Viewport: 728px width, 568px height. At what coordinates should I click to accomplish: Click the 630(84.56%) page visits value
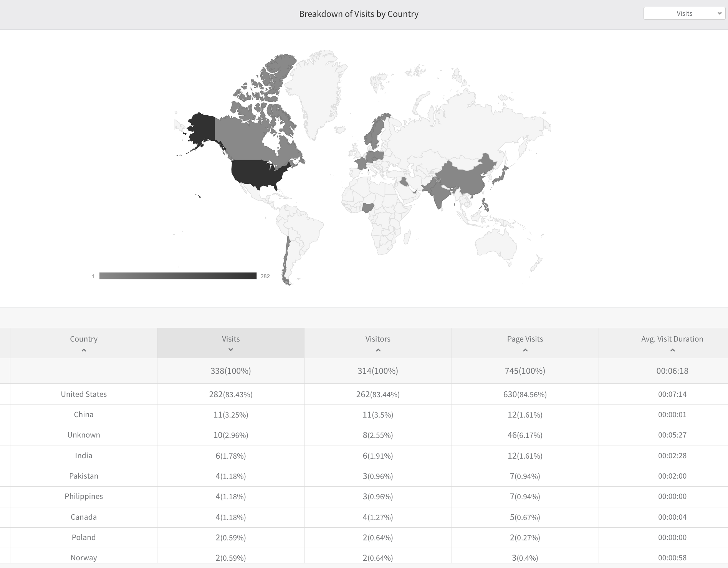525,394
